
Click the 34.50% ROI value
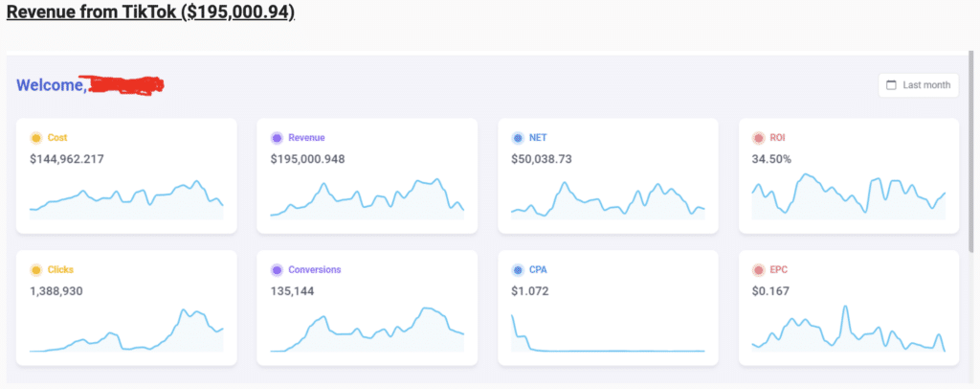point(771,159)
